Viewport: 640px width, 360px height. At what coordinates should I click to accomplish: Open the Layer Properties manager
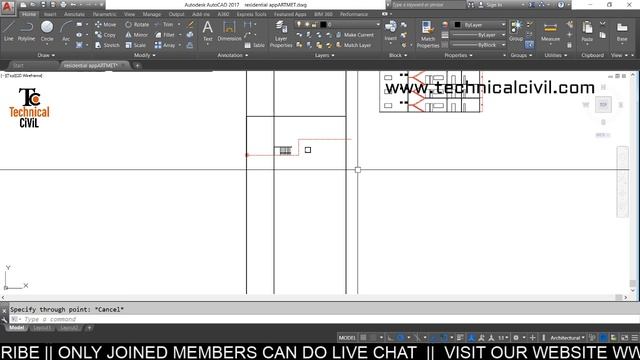281,34
